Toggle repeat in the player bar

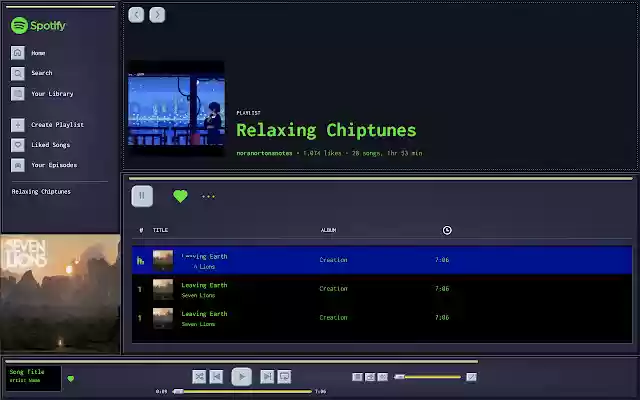click(x=284, y=376)
